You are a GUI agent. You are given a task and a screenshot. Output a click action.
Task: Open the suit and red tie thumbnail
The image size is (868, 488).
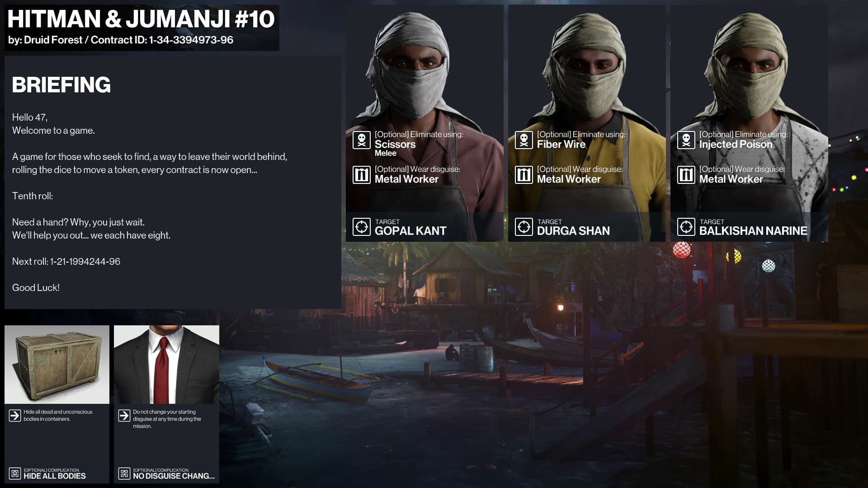click(x=166, y=364)
